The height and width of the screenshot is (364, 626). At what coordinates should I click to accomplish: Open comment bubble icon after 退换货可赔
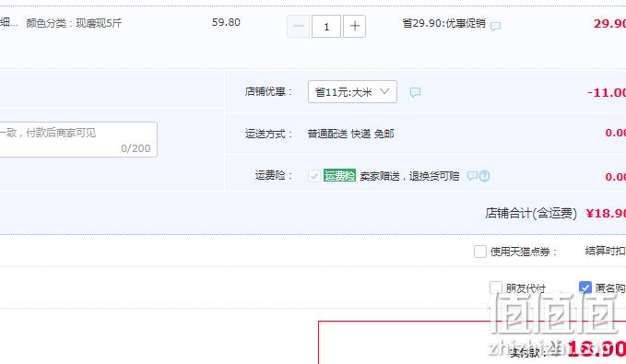coord(472,176)
